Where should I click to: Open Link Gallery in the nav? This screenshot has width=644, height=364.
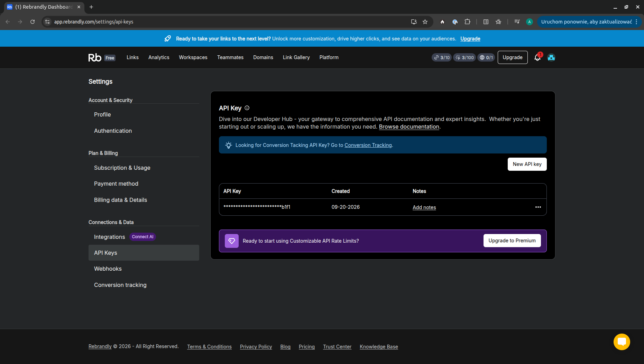296,57
